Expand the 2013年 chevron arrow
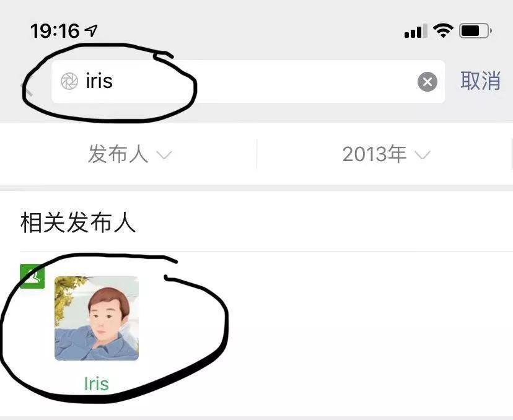The width and height of the screenshot is (513, 420). pos(423,155)
